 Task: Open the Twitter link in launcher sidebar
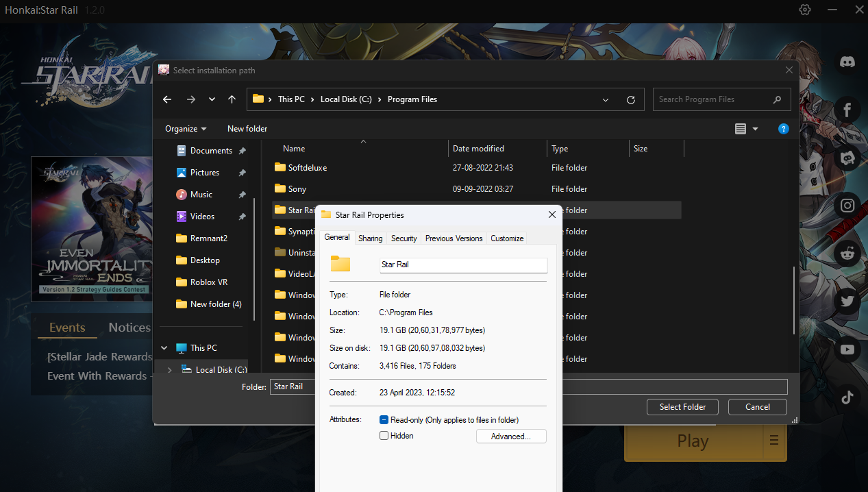[x=847, y=302]
